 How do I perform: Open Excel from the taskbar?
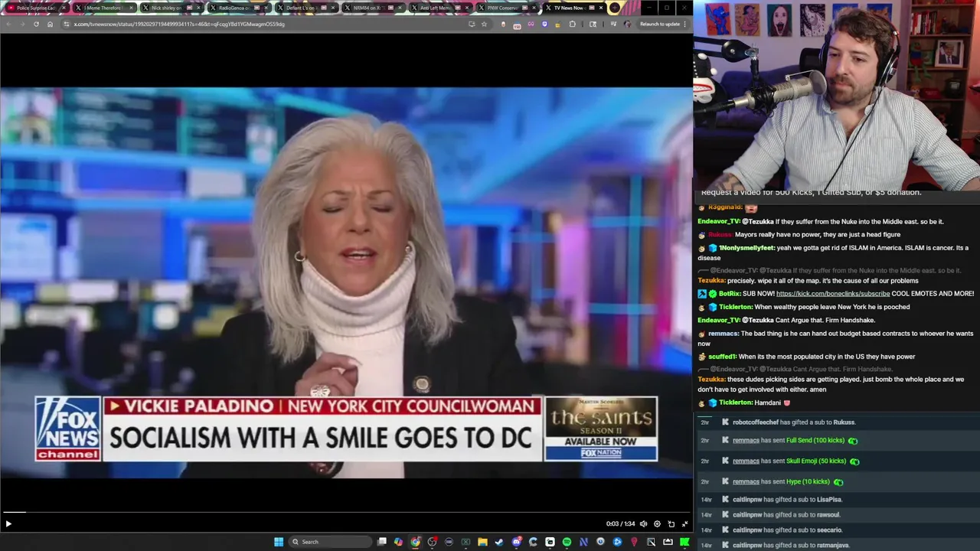click(x=465, y=542)
